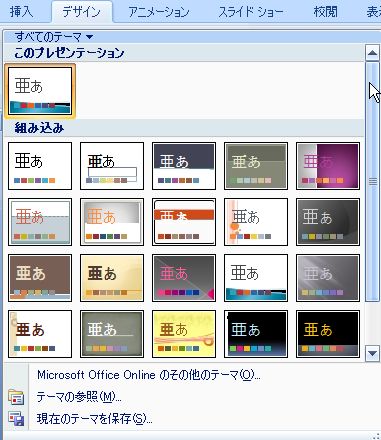The image size is (381, 440).
Task: Apply the magenta purple theme
Action: pos(328,166)
